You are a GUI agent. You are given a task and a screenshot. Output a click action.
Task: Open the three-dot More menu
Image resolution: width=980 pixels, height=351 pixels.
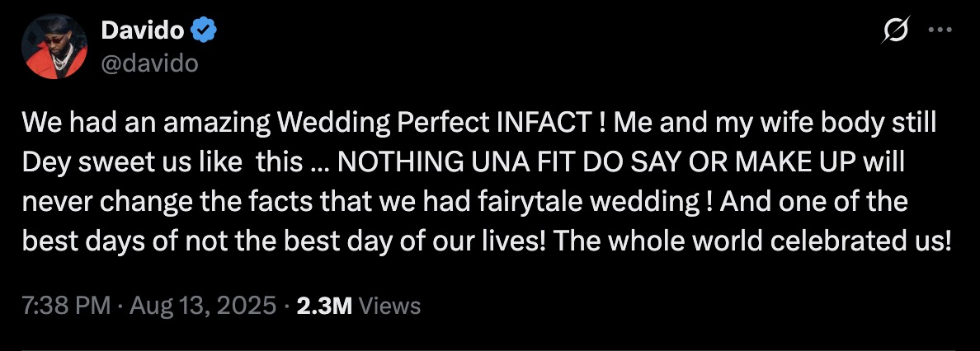tap(940, 31)
